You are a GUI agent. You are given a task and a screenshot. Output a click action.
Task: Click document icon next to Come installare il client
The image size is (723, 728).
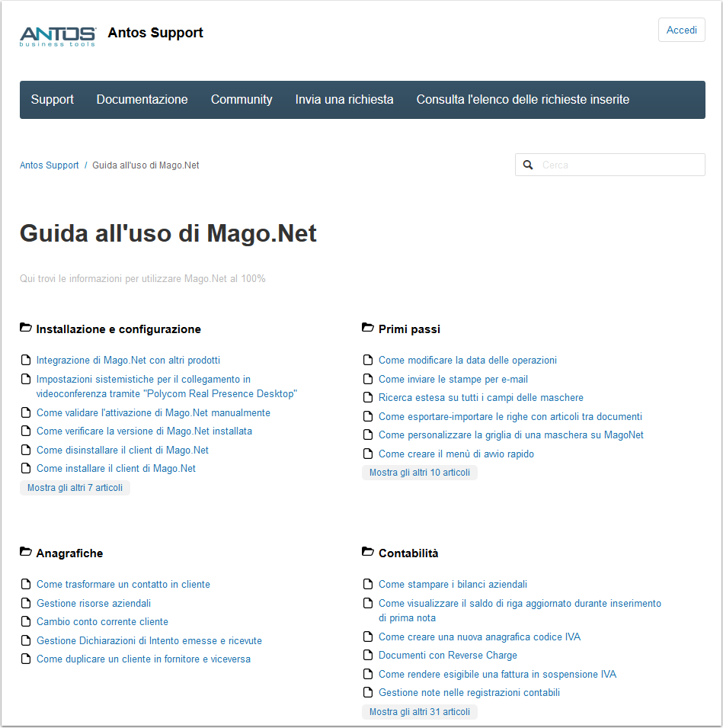point(26,469)
